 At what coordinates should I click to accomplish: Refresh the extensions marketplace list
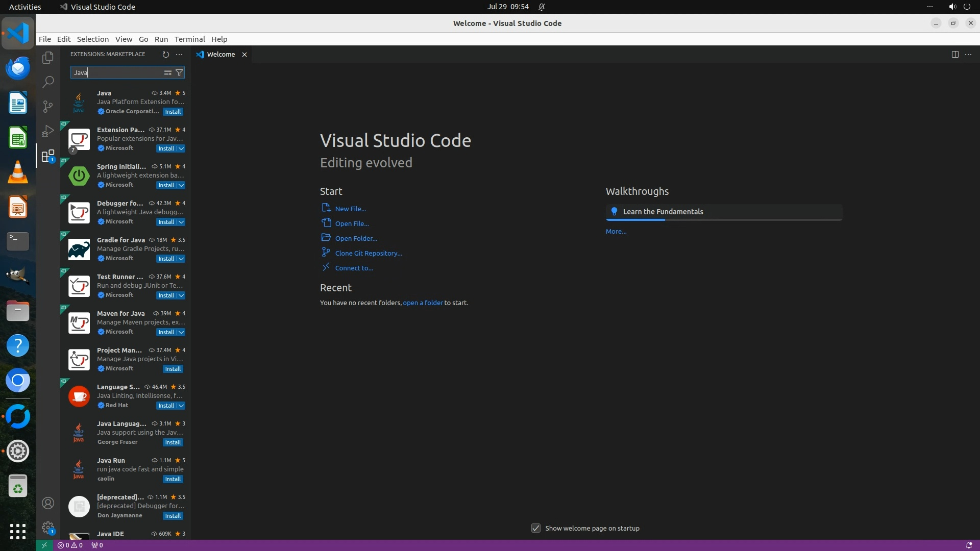tap(165, 54)
